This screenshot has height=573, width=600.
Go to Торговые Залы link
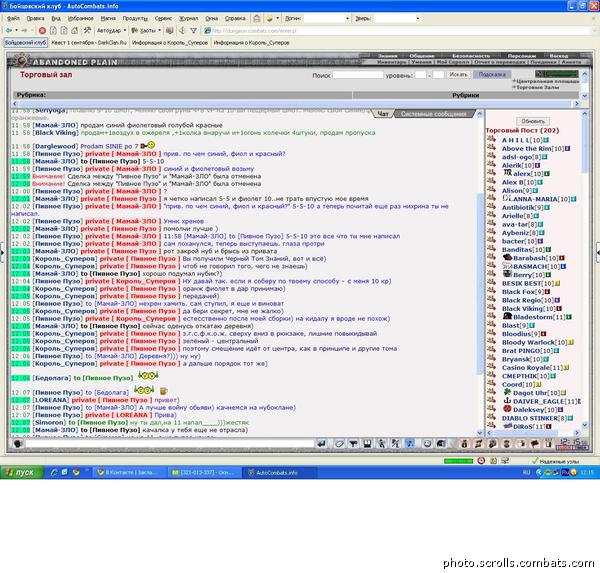coord(538,87)
